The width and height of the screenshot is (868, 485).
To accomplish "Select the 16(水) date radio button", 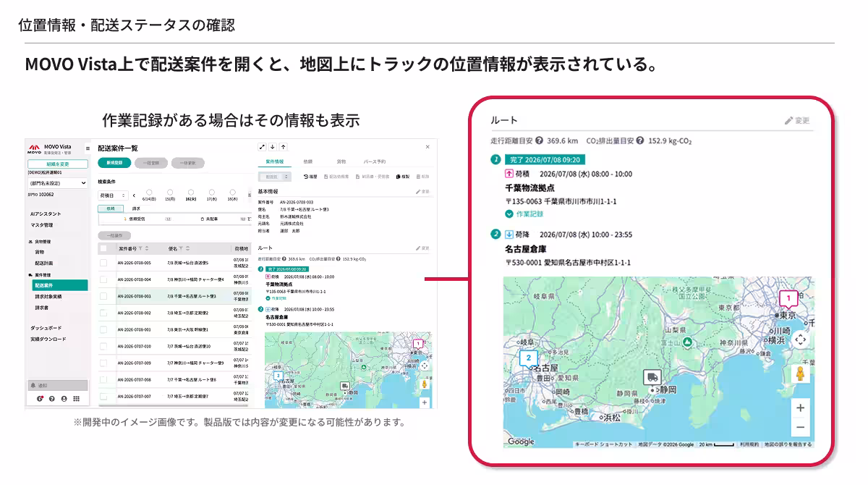I will tap(190, 192).
